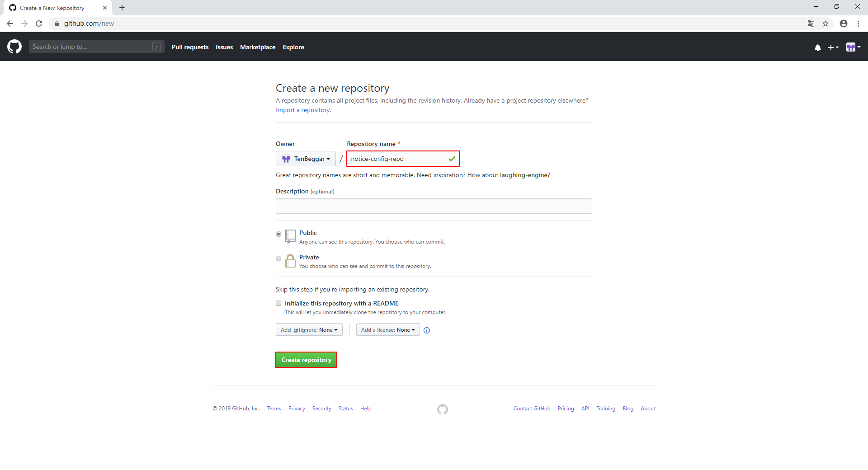Go to Pull requests in navigation
868x470 pixels.
pyautogui.click(x=190, y=47)
